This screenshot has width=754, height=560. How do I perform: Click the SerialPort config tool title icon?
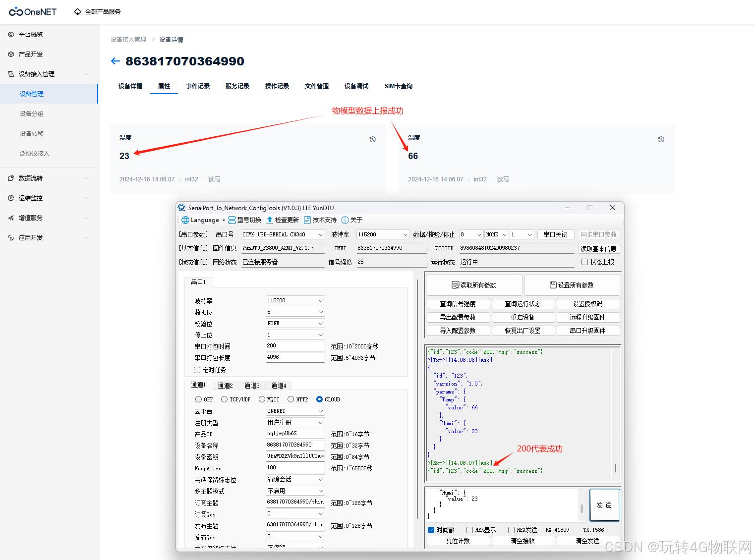(x=182, y=208)
